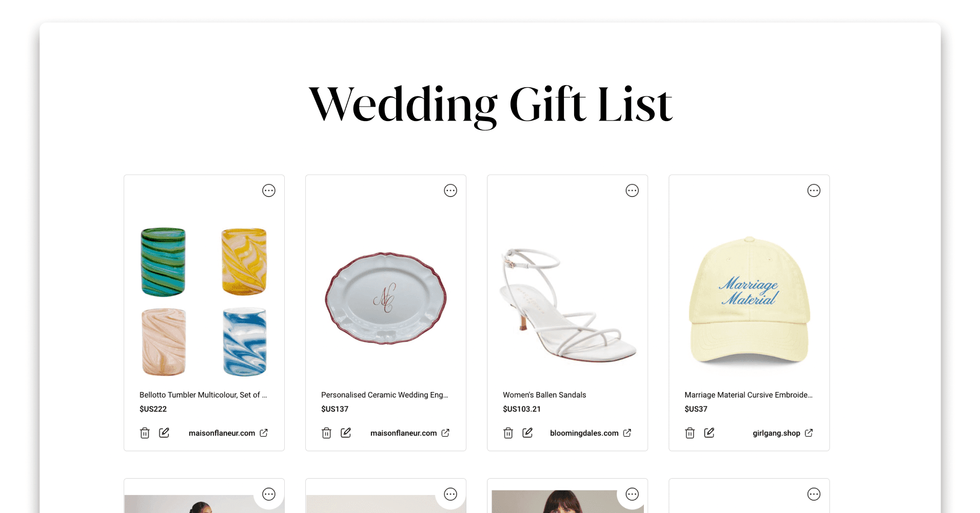Delete the Women's Ballen Sandals item
Viewport: 980px width, 513px height.
tap(508, 433)
